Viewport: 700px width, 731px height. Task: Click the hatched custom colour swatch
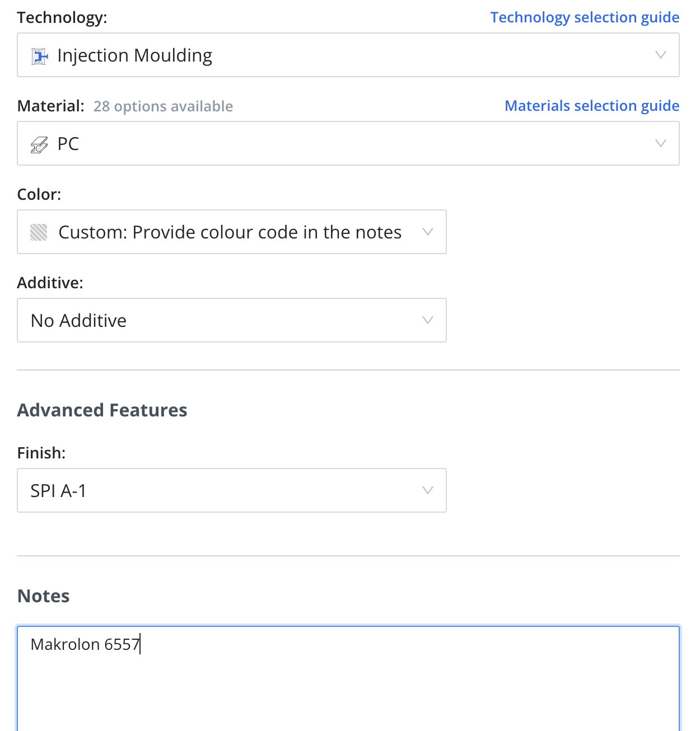pyautogui.click(x=39, y=232)
